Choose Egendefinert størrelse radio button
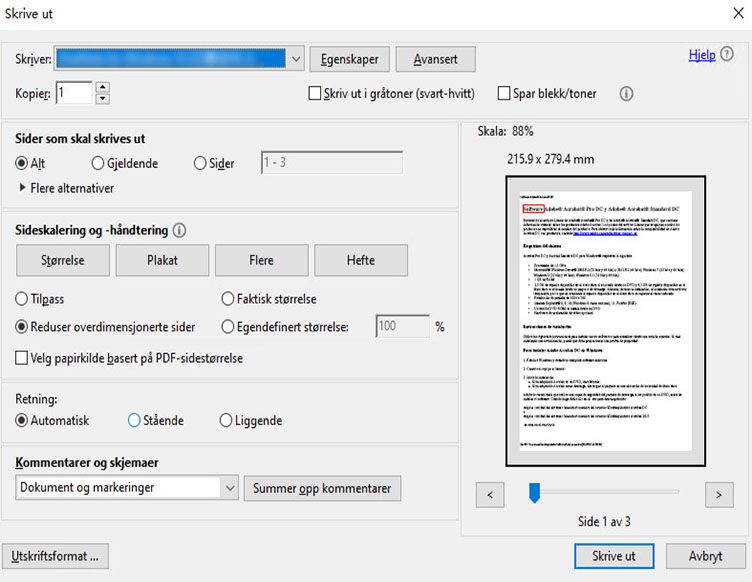The width and height of the screenshot is (752, 582). point(227,327)
